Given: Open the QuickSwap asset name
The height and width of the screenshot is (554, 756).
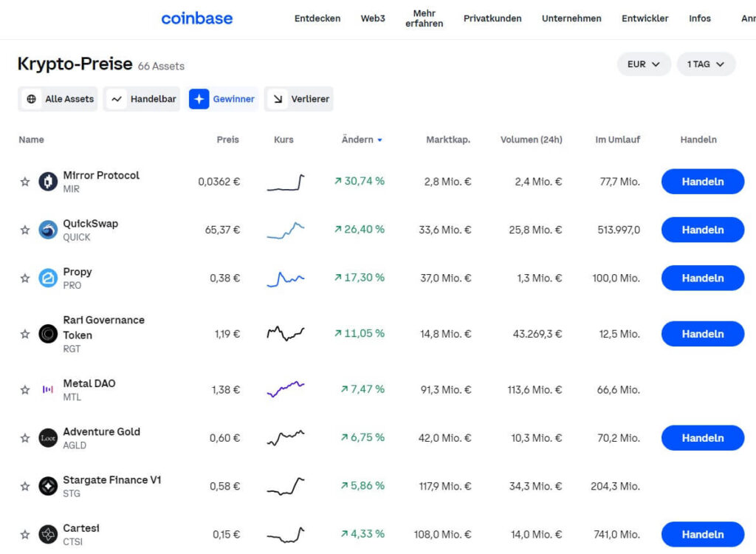Looking at the screenshot, I should [x=91, y=224].
